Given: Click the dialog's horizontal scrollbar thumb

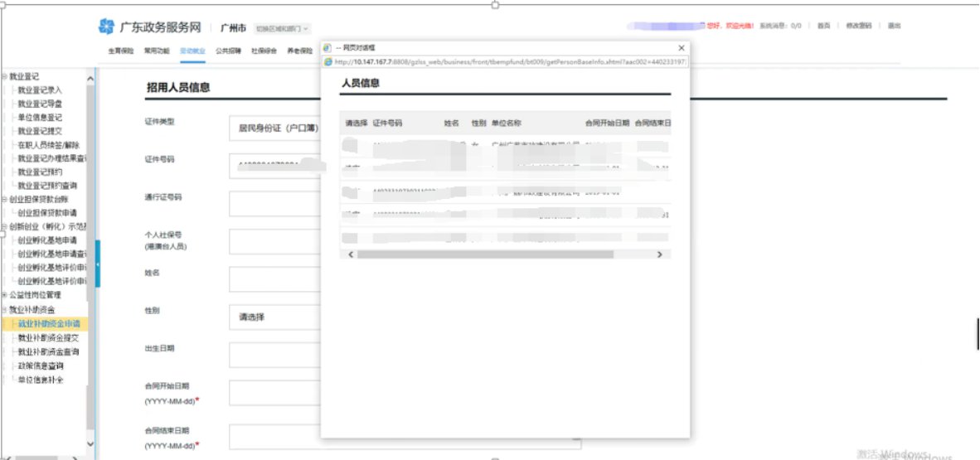Looking at the screenshot, I should point(497,254).
